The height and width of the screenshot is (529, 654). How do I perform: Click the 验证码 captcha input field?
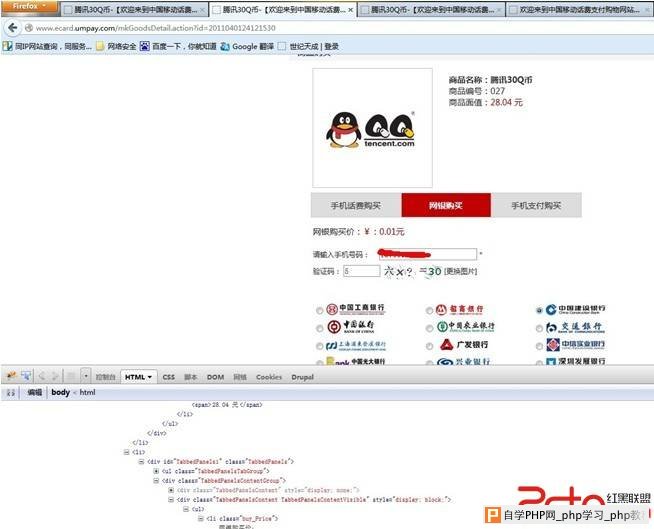[361, 271]
